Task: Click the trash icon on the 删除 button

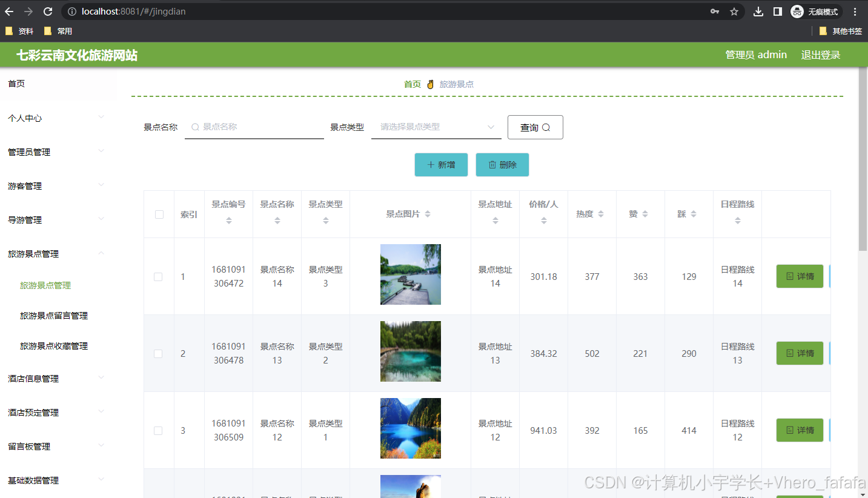Action: [x=493, y=164]
